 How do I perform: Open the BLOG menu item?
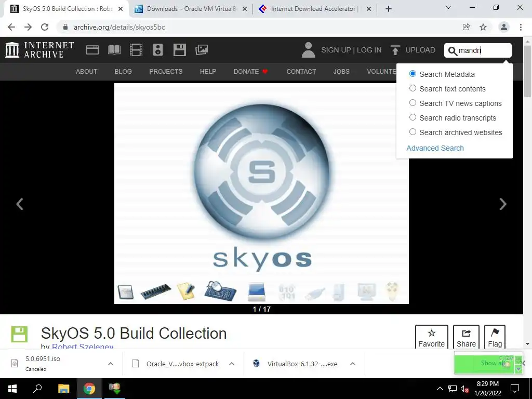click(123, 72)
